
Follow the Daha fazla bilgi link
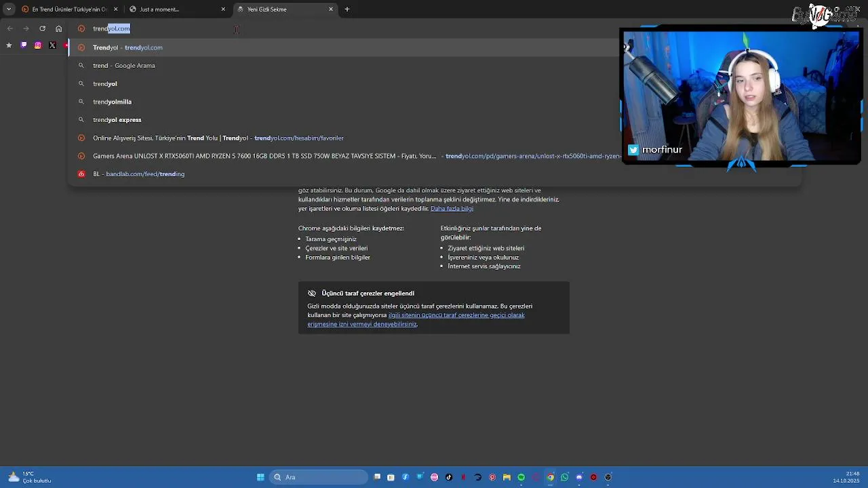[452, 208]
